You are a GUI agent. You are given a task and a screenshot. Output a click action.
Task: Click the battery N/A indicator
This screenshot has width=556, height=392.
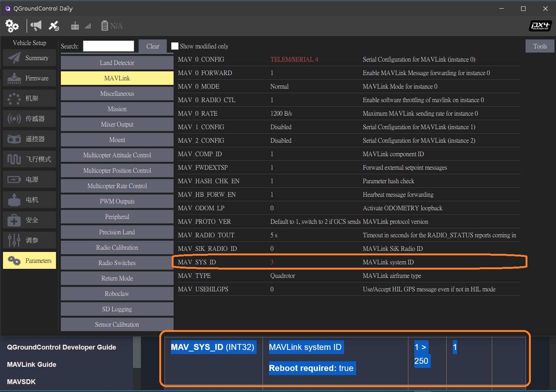(x=112, y=26)
